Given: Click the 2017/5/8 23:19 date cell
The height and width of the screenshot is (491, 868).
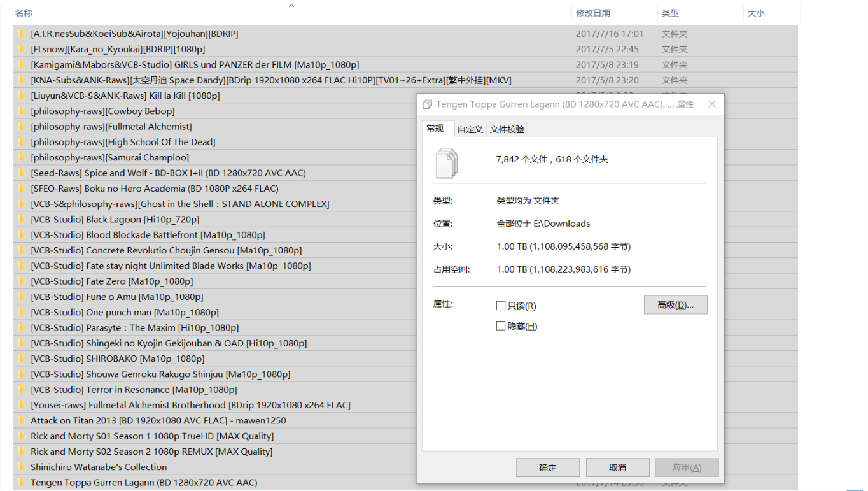Looking at the screenshot, I should coord(607,64).
